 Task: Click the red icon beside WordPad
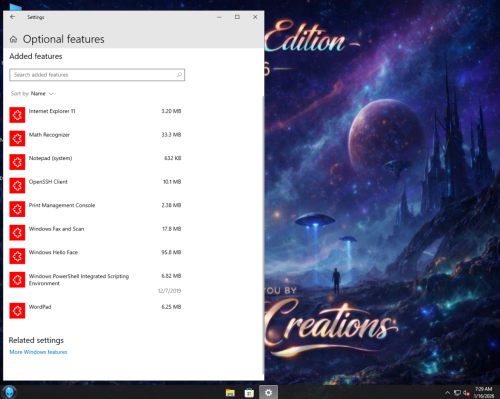[x=17, y=311]
